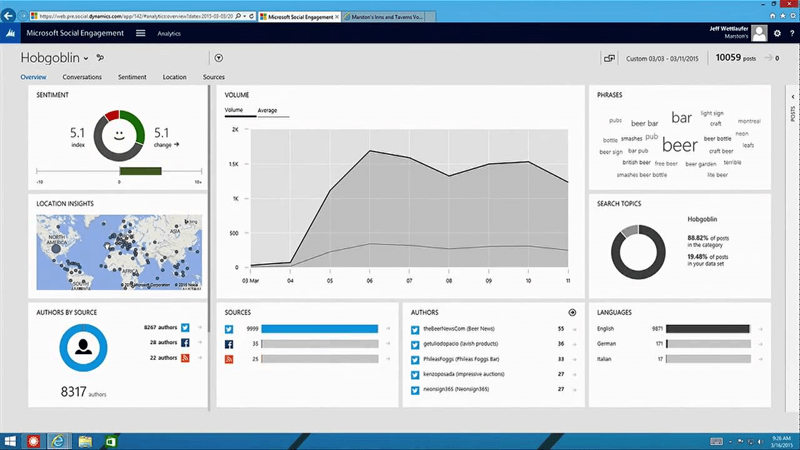The width and height of the screenshot is (800, 450).
Task: Drill into the Twitter source row arrow
Action: (388, 329)
